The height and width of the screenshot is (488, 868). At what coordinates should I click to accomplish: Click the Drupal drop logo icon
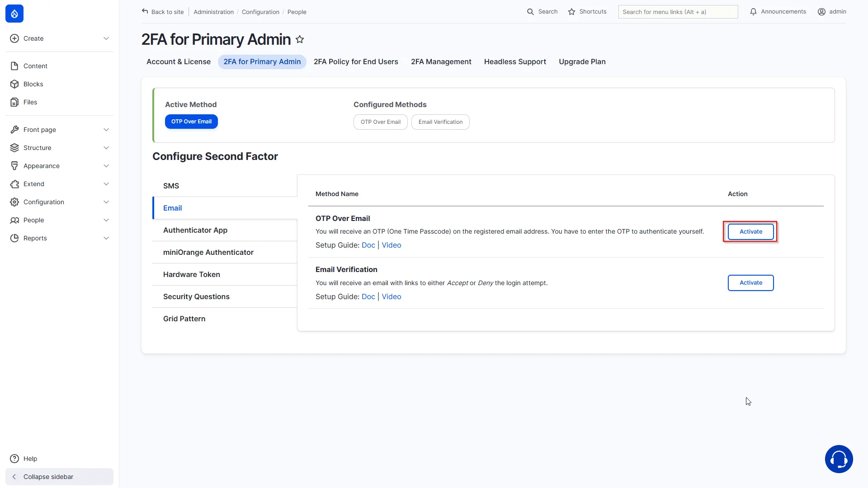(14, 14)
